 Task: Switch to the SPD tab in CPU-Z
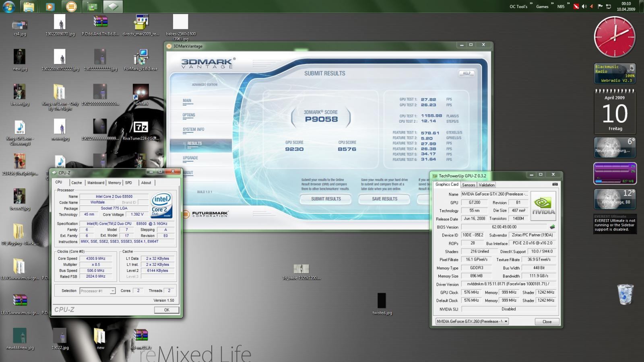point(128,183)
